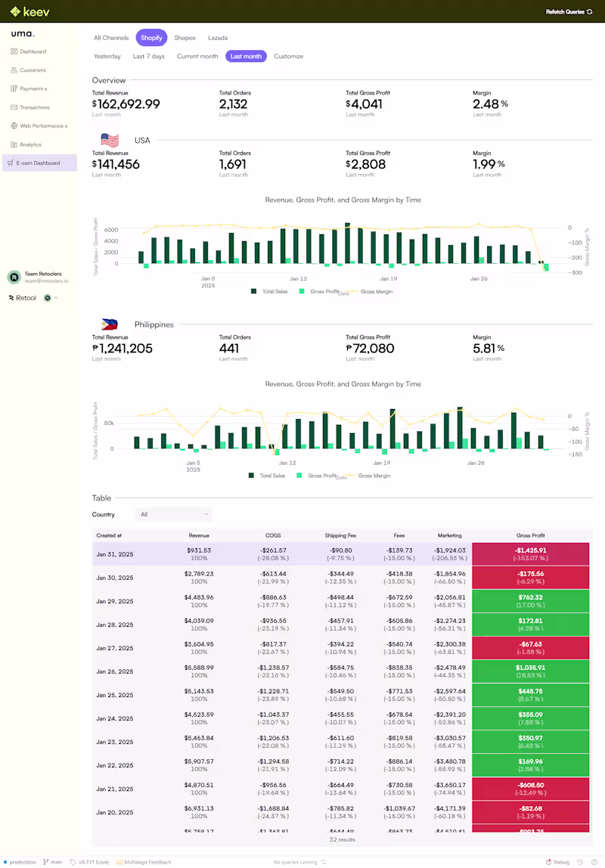Select the Jan 31, 2025 table row
The image size is (605, 868).
pyautogui.click(x=340, y=554)
